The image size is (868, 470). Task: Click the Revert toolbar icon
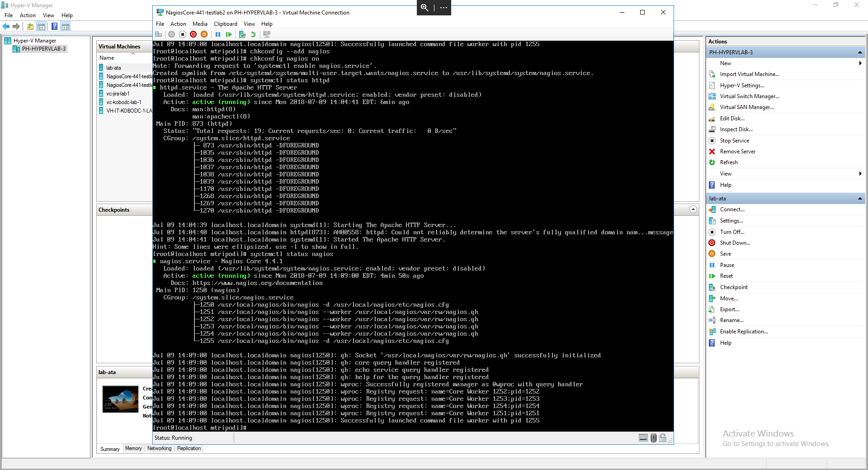click(x=253, y=34)
